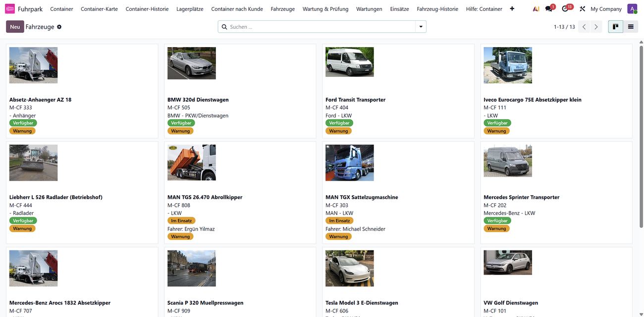Open the Mercedes Sprinter Transporter photo
The height and width of the screenshot is (317, 644).
pyautogui.click(x=508, y=161)
